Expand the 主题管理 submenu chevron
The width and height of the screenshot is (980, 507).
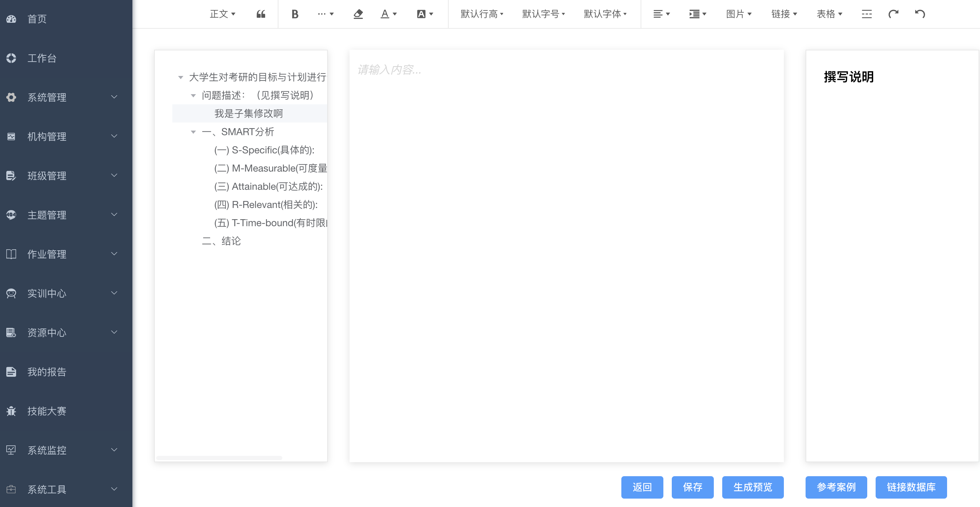[x=114, y=215]
